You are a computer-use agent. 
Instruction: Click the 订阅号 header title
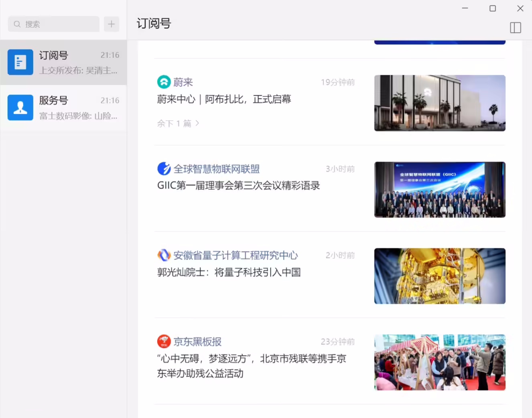154,24
